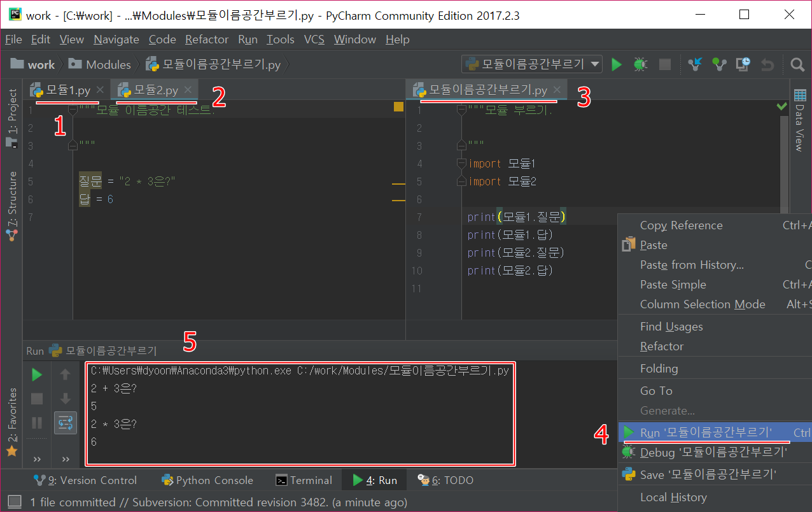Collapse the docstring fold marker in 모듈1.py
Viewport: 812px width, 512px height.
[x=73, y=110]
